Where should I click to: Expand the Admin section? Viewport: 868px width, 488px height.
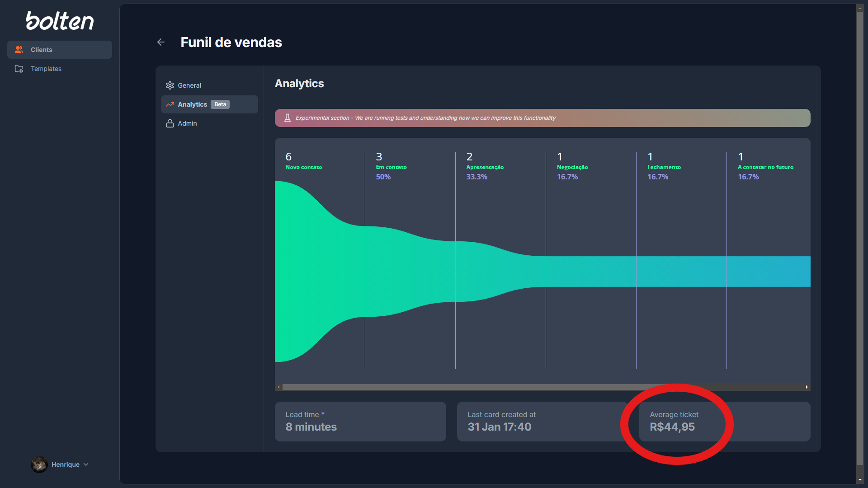point(187,123)
